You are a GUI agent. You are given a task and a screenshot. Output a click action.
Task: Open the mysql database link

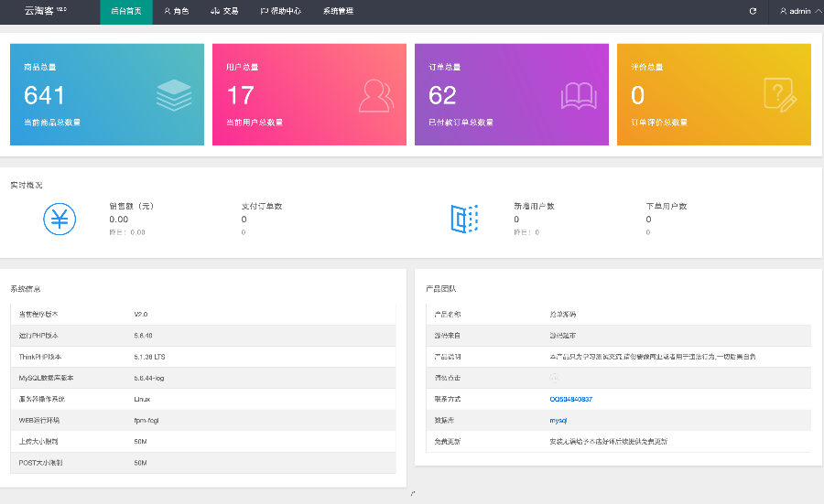[558, 420]
